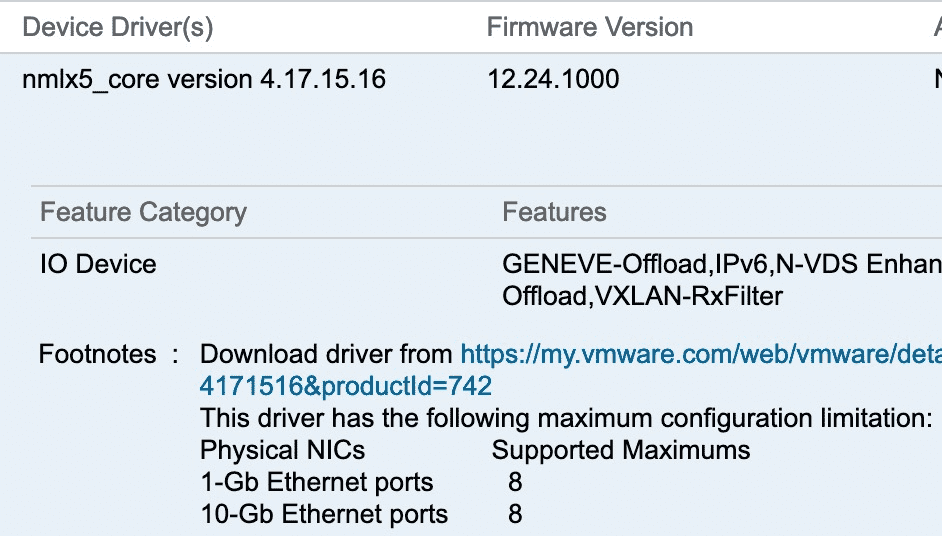Select driver text nmlx5_core version 4.17.15.16

coord(204,79)
